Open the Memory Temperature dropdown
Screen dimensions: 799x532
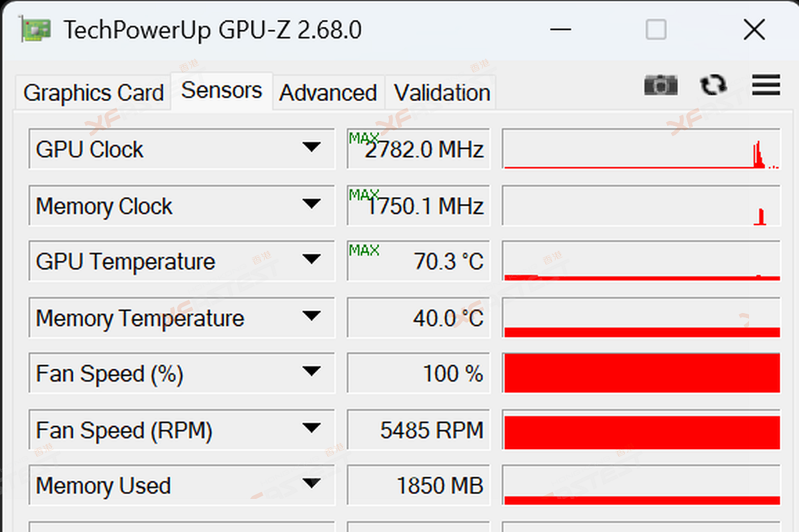311,317
